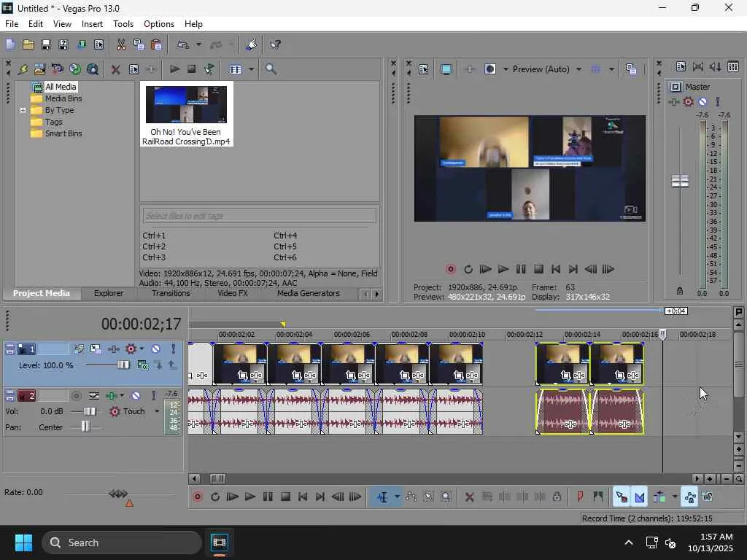747x560 pixels.
Task: Open the media search magnifier in Project Media
Action: (271, 69)
